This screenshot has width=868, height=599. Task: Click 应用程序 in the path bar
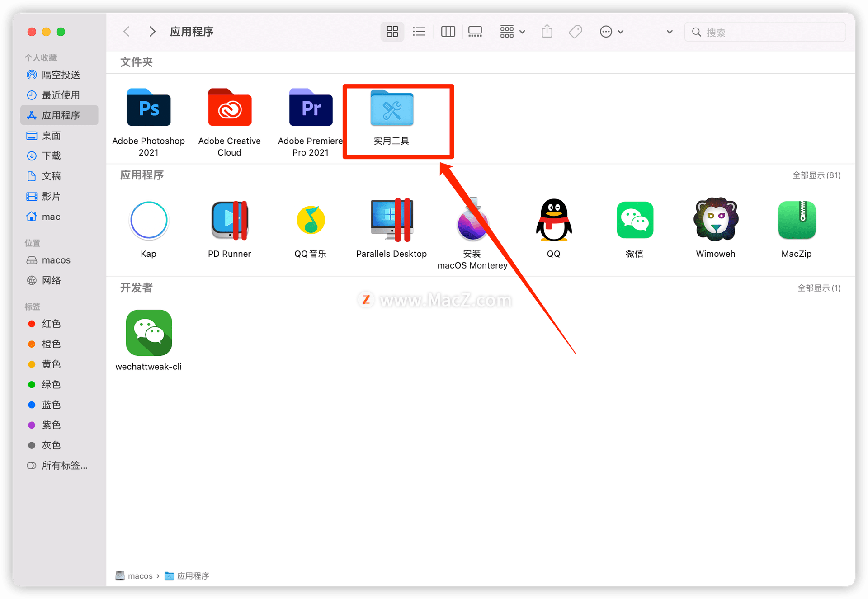(187, 575)
